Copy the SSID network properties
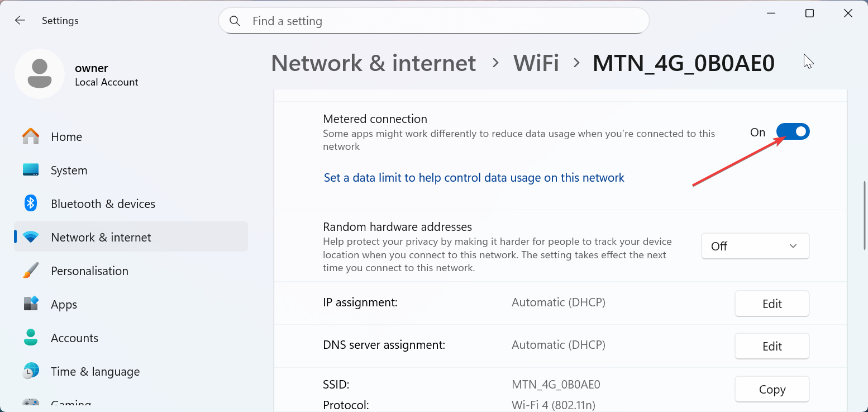The image size is (868, 412). [771, 389]
